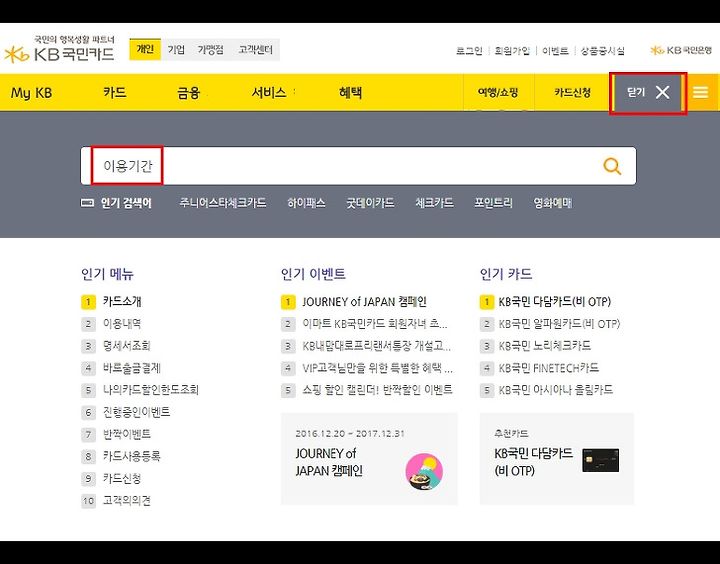The width and height of the screenshot is (720, 564).
Task: Click the 로그인 link
Action: (469, 51)
